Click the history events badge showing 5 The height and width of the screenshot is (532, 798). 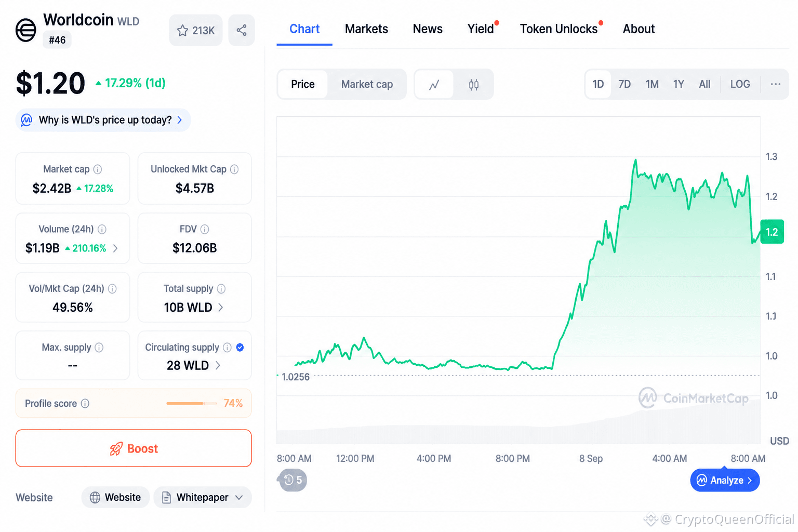pos(294,480)
